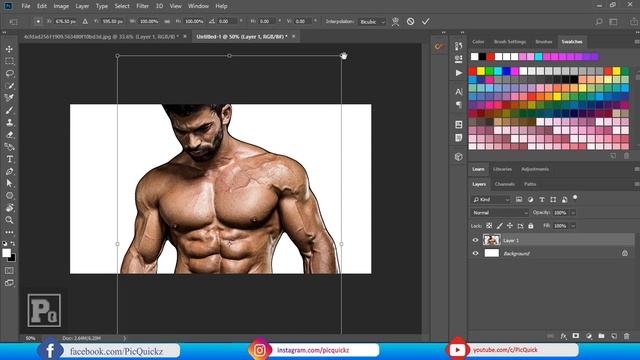
Task: Open the Libraries tab
Action: [502, 169]
